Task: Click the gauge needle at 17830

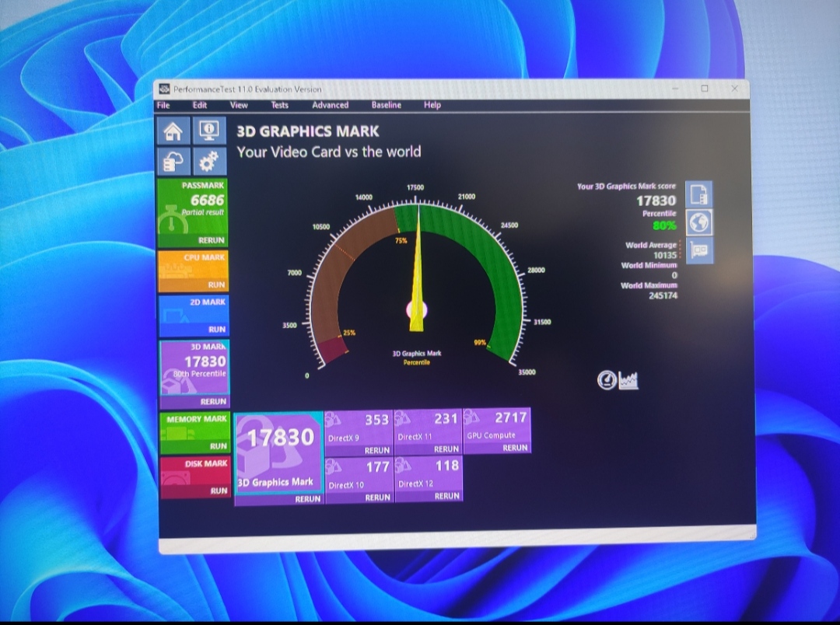Action: (417, 267)
